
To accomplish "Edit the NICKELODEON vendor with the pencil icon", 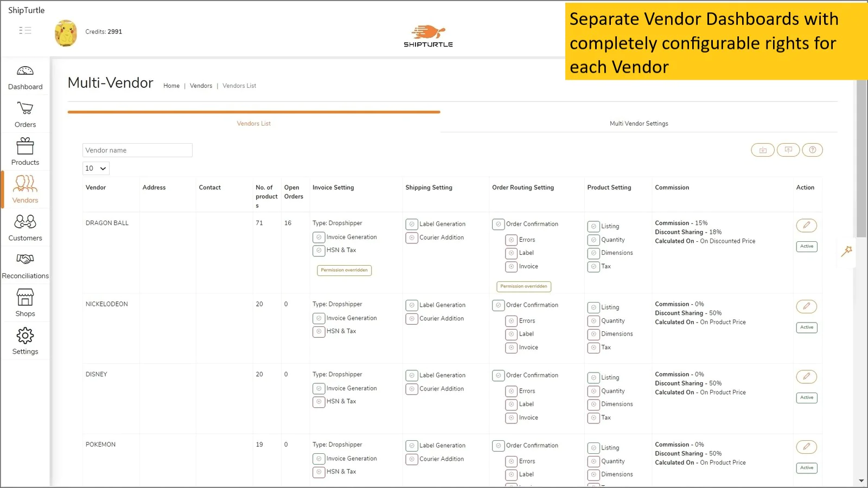I will click(807, 306).
